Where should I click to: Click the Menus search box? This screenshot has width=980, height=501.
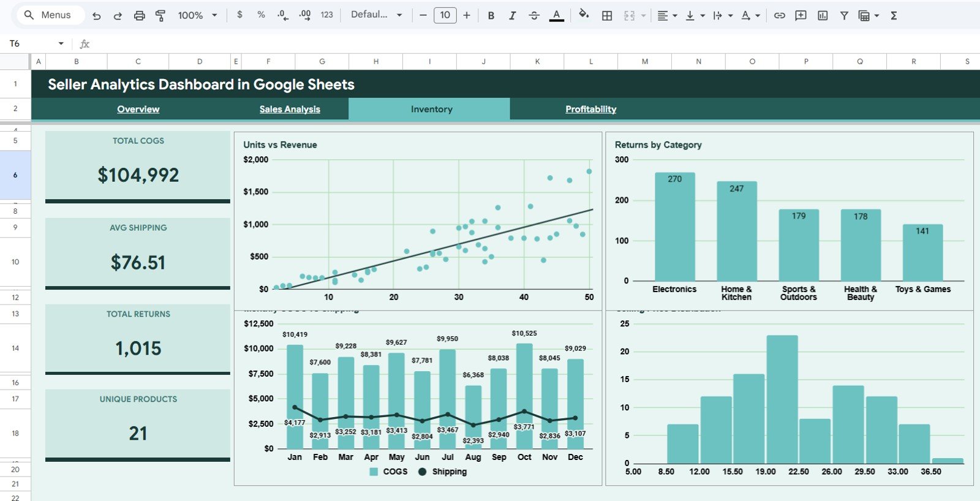click(x=50, y=15)
